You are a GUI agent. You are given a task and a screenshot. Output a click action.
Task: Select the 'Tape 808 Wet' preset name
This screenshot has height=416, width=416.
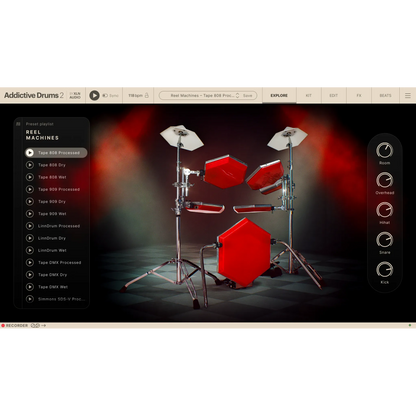[52, 177]
